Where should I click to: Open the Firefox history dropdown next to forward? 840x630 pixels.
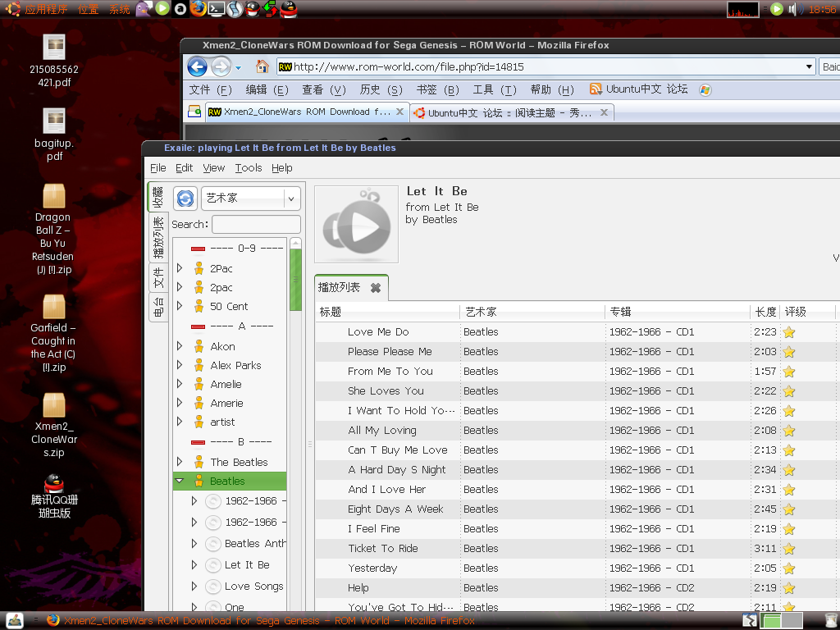pyautogui.click(x=239, y=68)
